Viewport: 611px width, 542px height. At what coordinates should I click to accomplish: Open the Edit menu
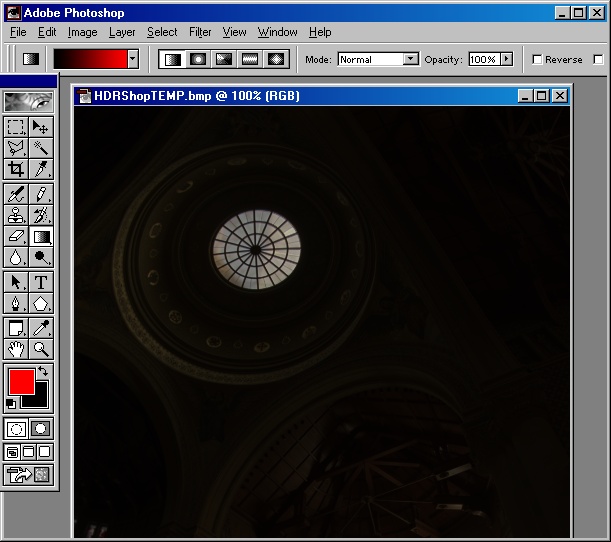tap(47, 32)
